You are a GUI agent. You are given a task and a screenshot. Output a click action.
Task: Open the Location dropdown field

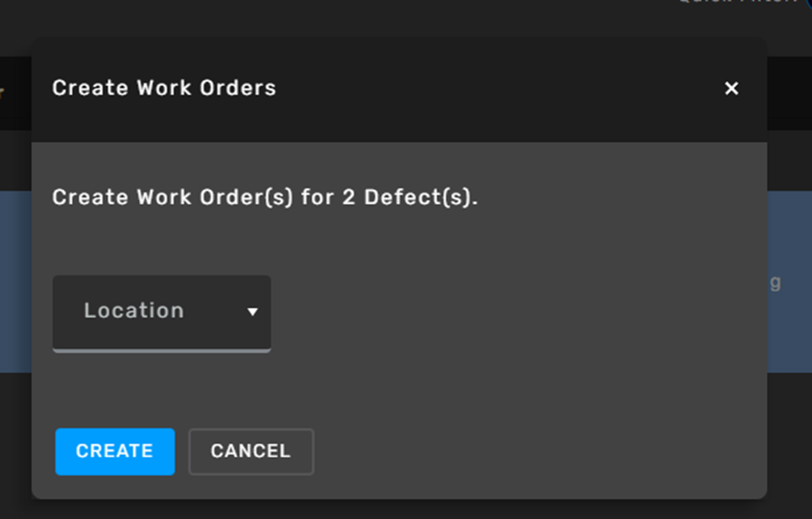162,313
